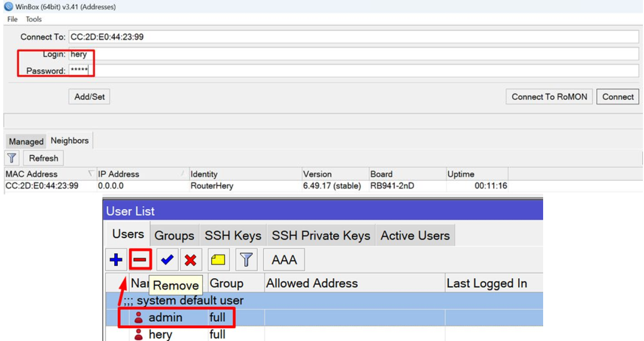
Task: Click the Password input field
Action: tap(354, 71)
